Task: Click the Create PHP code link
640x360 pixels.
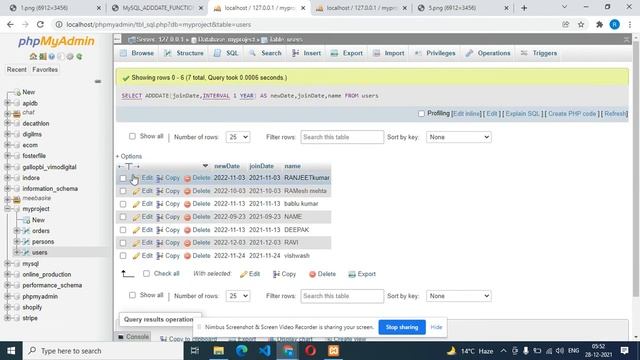Action: tap(572, 113)
